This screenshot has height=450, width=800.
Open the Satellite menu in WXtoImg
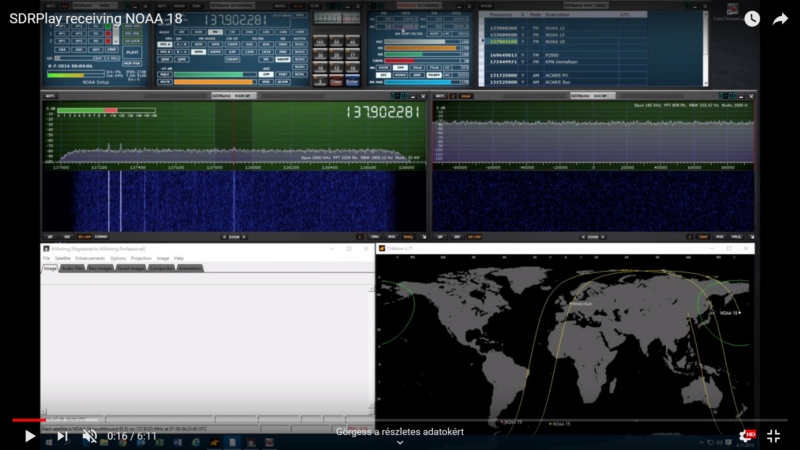pyautogui.click(x=63, y=258)
